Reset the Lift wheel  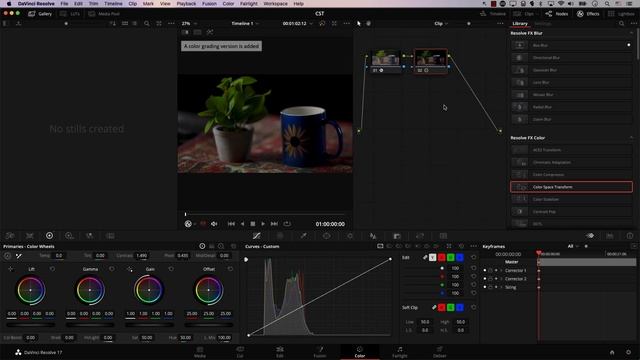pos(52,269)
